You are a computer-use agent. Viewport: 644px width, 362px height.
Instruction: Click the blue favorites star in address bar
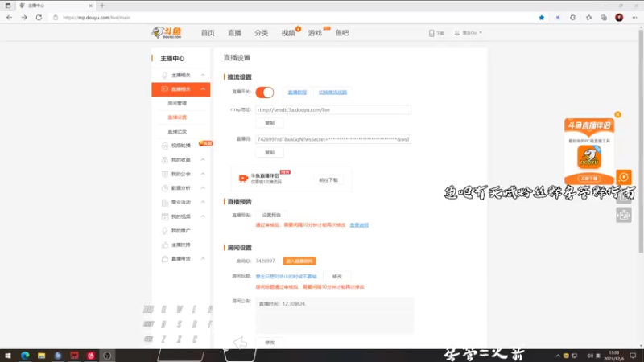click(x=541, y=17)
